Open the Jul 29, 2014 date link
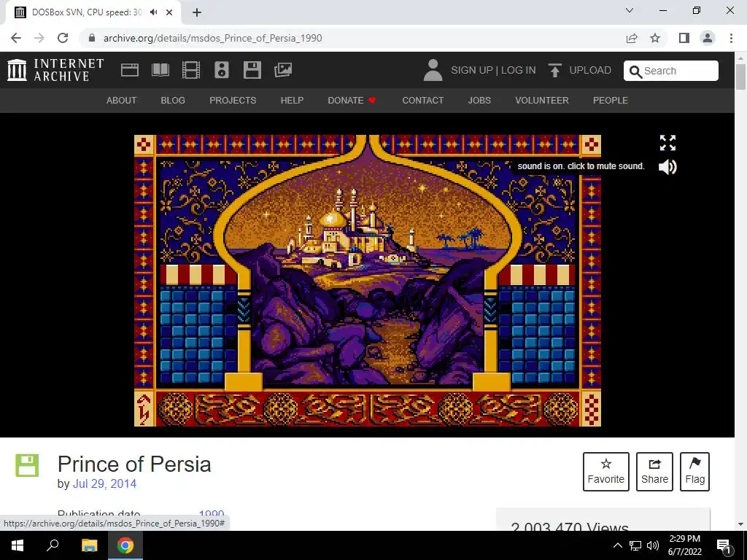 [104, 484]
